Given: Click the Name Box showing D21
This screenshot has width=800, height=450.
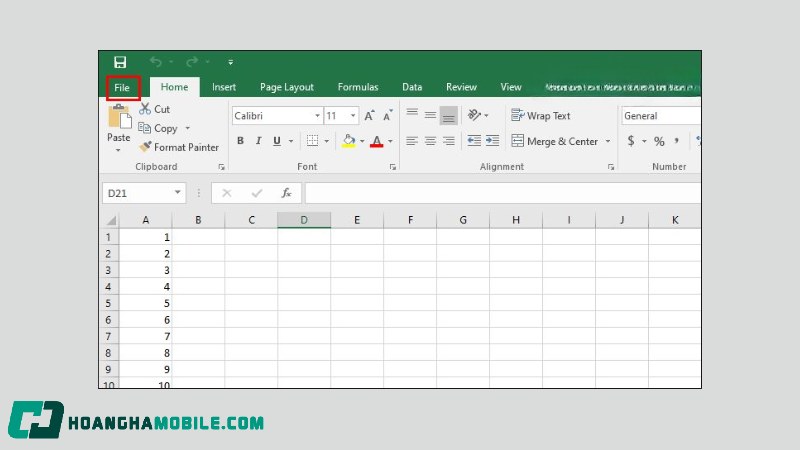Looking at the screenshot, I should point(138,193).
